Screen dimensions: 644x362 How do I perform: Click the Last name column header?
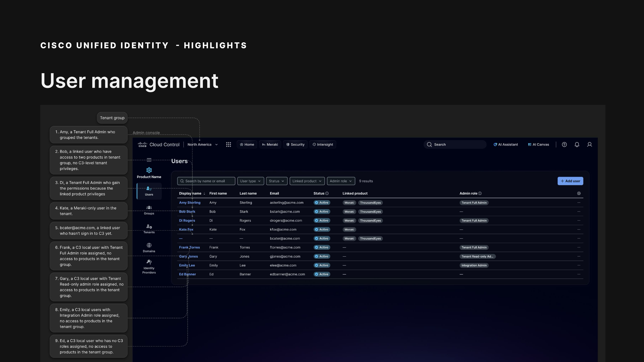click(248, 193)
